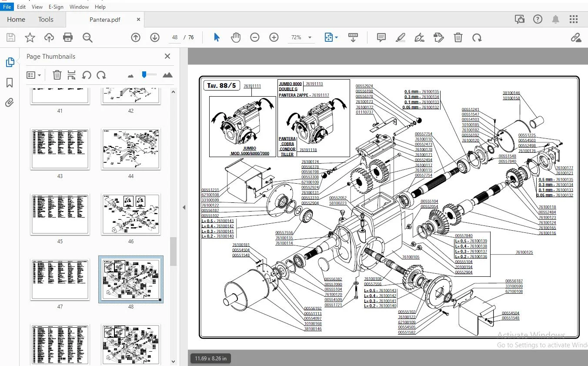Viewport: 588px width, 366px height.
Task: Open the sign document pen tool
Action: click(420, 37)
